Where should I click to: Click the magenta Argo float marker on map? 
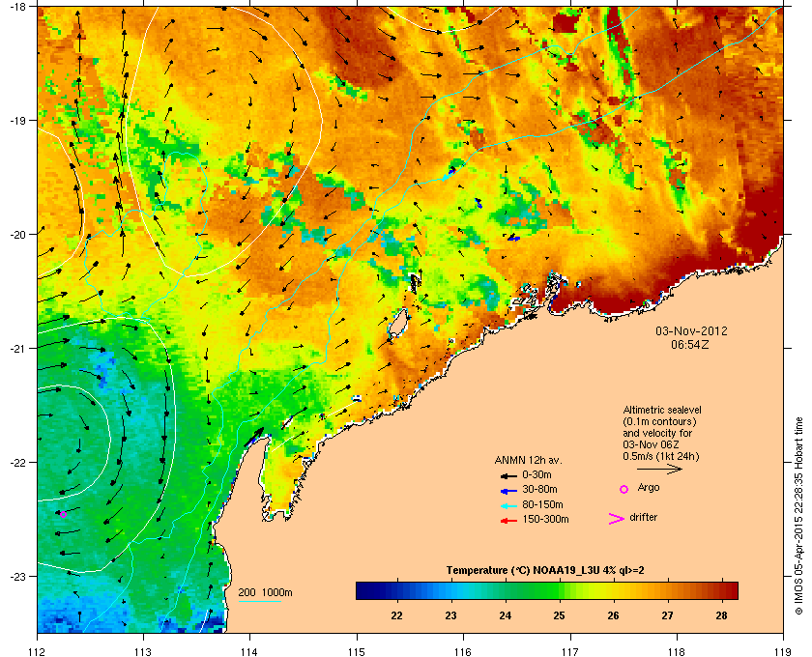(x=63, y=514)
